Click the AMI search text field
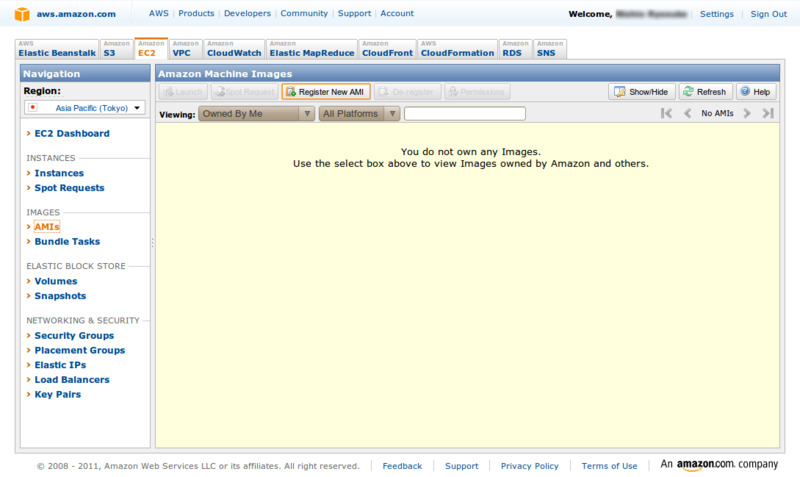 (465, 114)
